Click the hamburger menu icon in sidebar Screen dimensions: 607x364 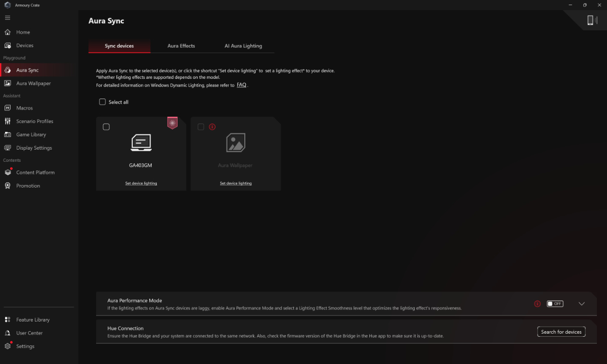[x=8, y=18]
